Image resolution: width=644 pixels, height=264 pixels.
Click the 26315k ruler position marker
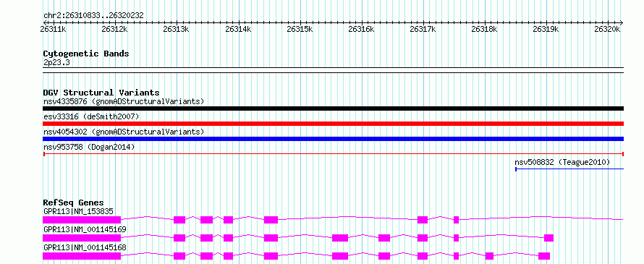[300, 29]
